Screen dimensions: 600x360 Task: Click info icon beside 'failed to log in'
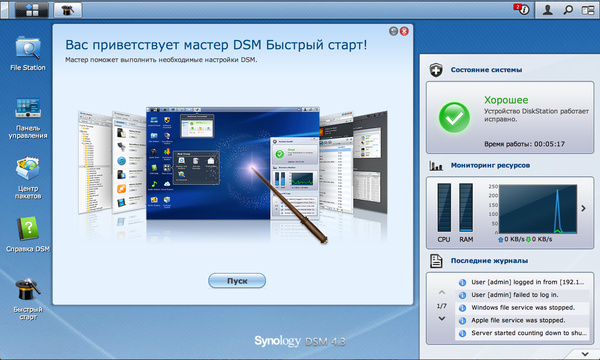462,295
